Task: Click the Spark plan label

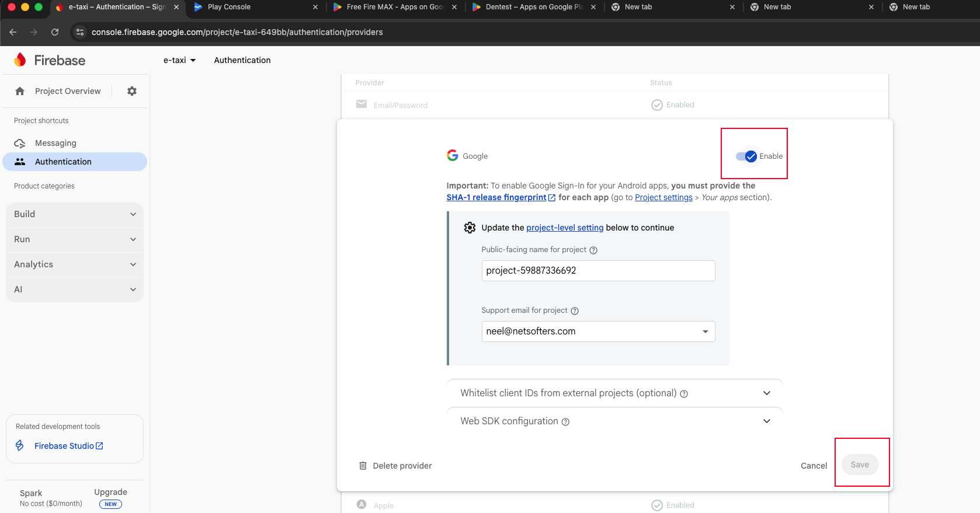Action: click(31, 493)
